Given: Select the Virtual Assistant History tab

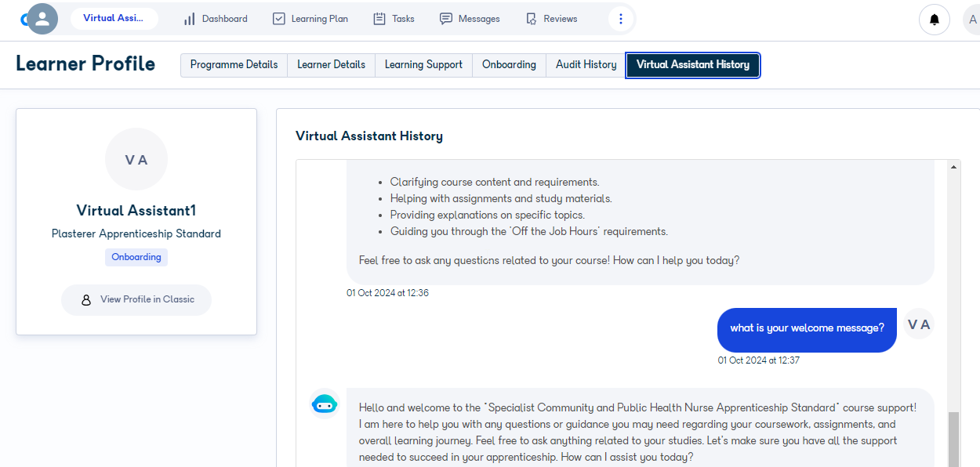Looking at the screenshot, I should [693, 65].
